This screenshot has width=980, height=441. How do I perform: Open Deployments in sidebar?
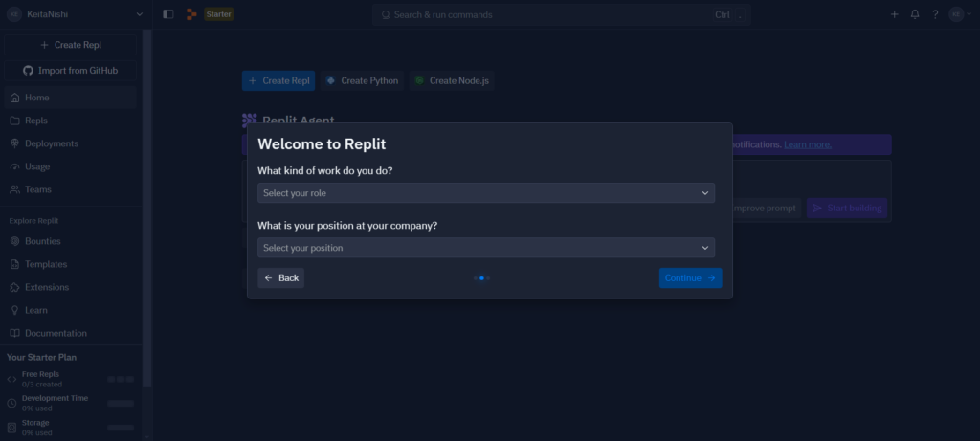tap(70, 143)
